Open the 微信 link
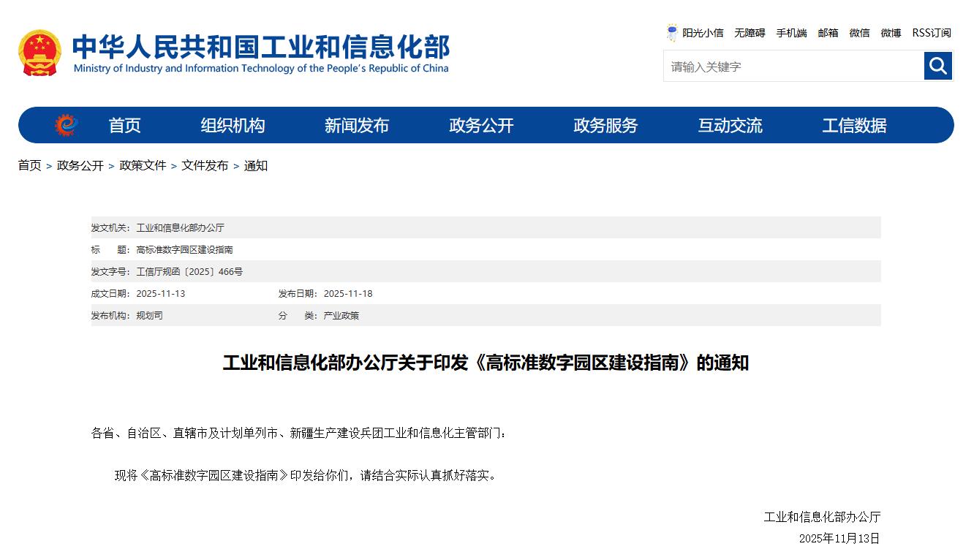Image resolution: width=974 pixels, height=560 pixels. click(859, 33)
